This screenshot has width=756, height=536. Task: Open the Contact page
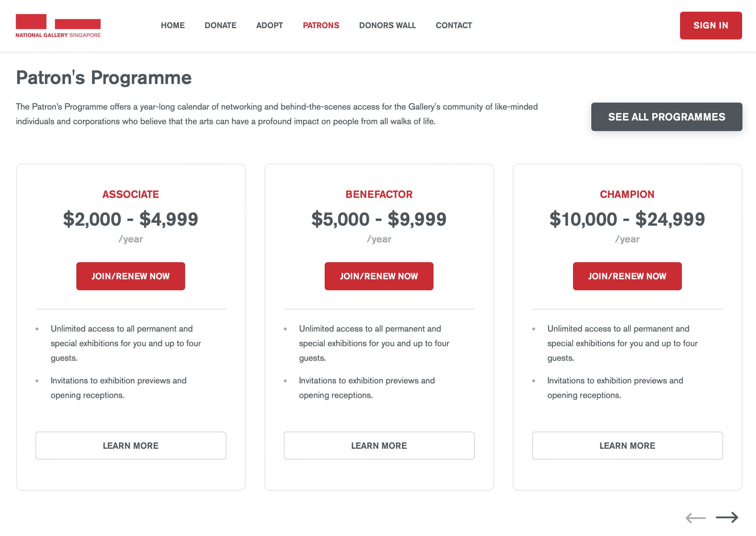tap(454, 26)
